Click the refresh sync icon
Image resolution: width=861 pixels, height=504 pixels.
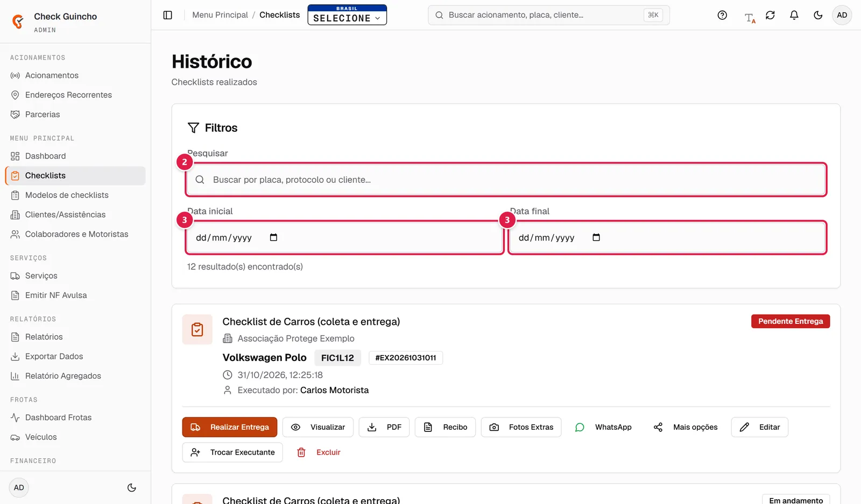[x=770, y=15]
